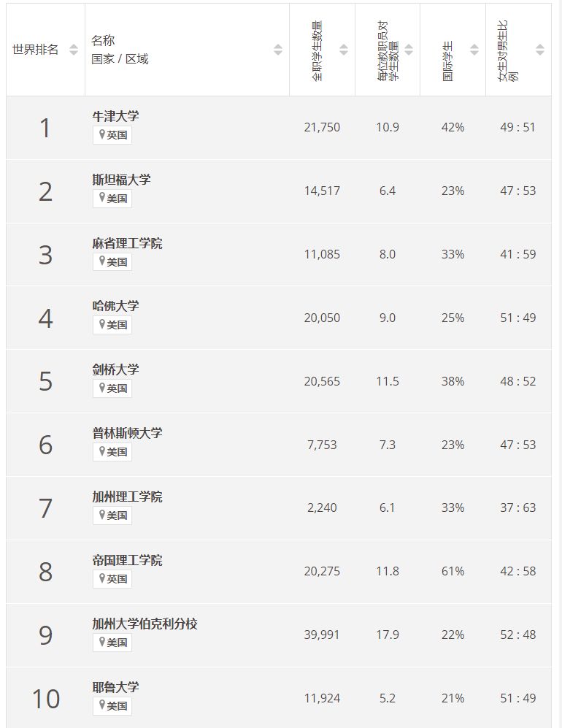Sort by 全职学生数量 column arrows
The height and width of the screenshot is (728, 562).
pos(344,50)
